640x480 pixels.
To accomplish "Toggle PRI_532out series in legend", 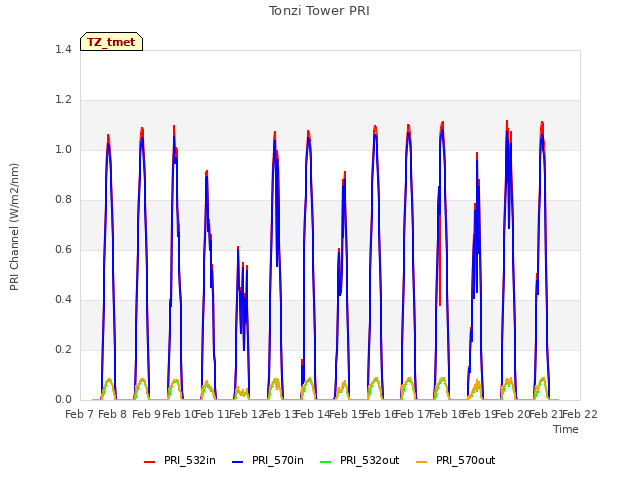I will (x=360, y=460).
